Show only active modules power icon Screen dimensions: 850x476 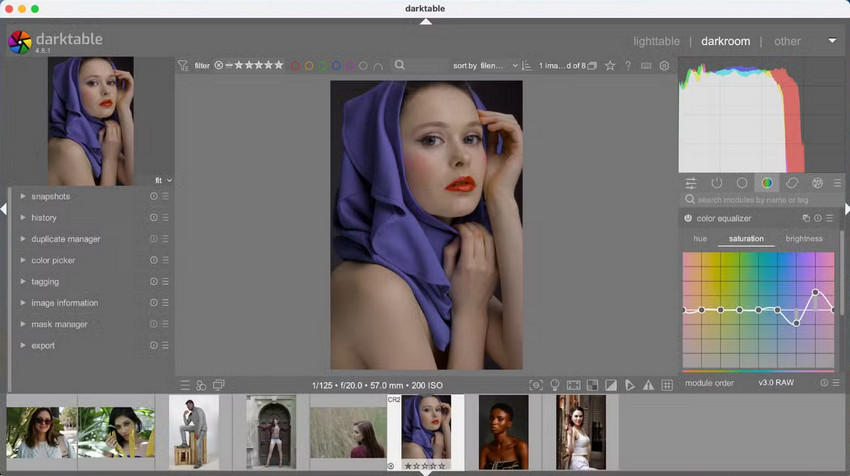pyautogui.click(x=717, y=183)
